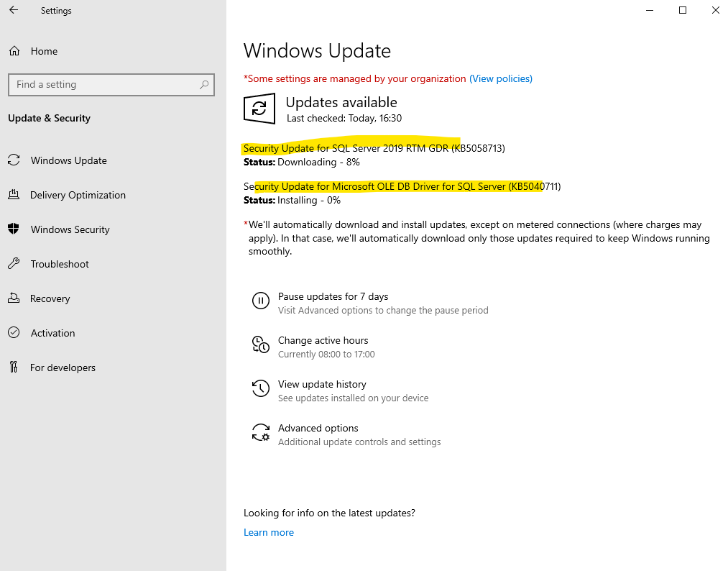Click the managed by your organization notice
728x571 pixels.
point(355,78)
